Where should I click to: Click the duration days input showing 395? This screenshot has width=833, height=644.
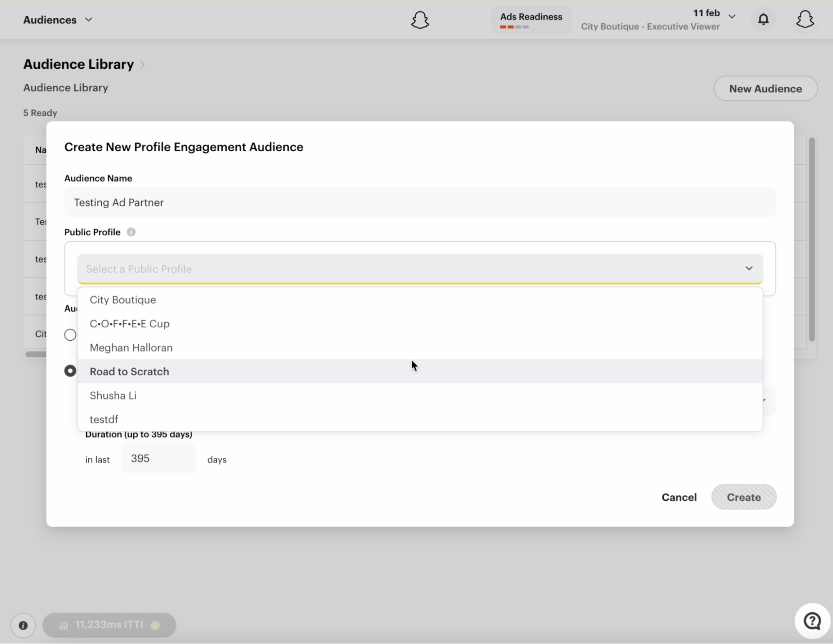tap(158, 458)
